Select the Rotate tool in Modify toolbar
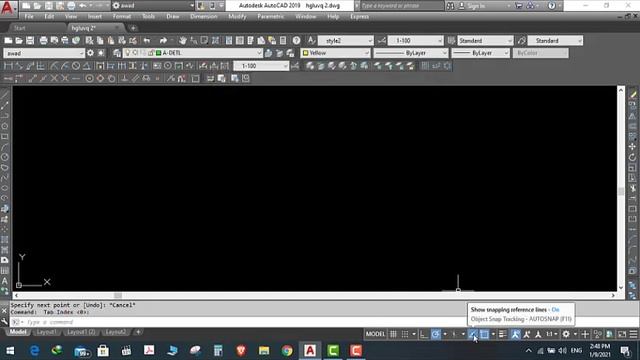The image size is (640, 360). (x=632, y=157)
